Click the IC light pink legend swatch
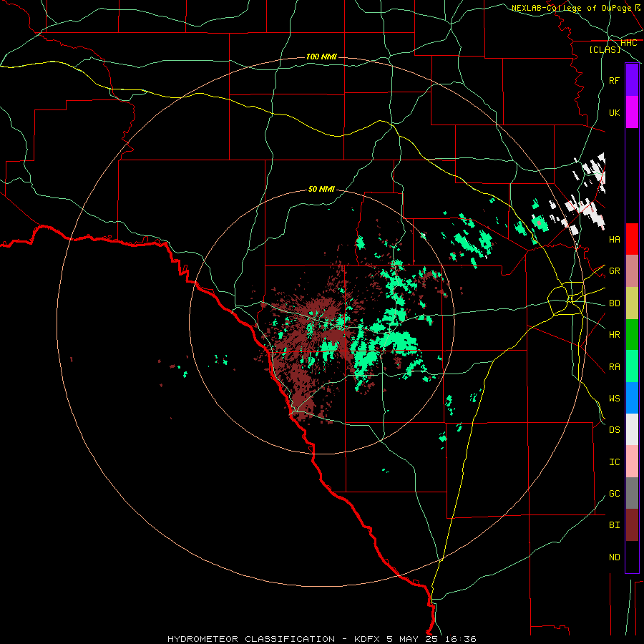The height and width of the screenshot is (644, 644). tap(632, 462)
